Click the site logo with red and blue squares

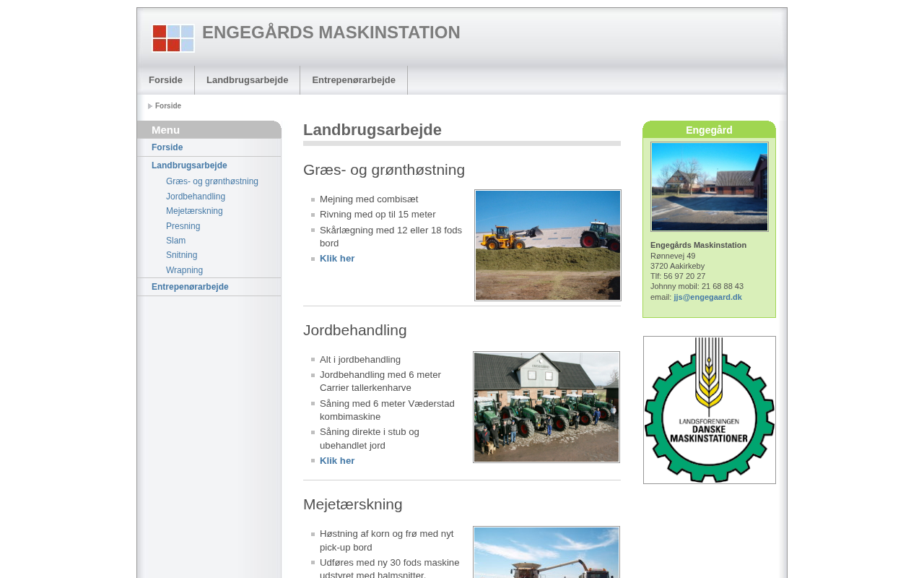coord(173,38)
